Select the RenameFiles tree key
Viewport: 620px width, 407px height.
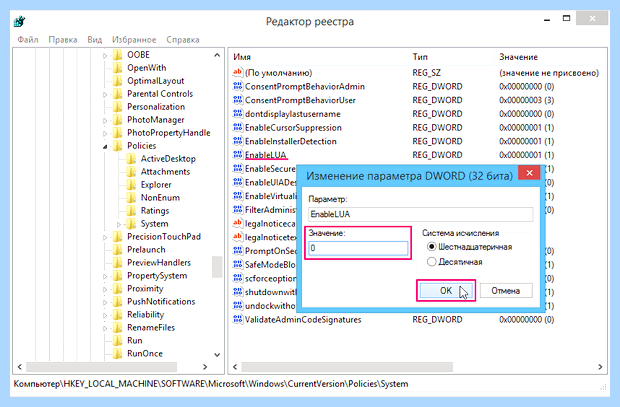(151, 327)
